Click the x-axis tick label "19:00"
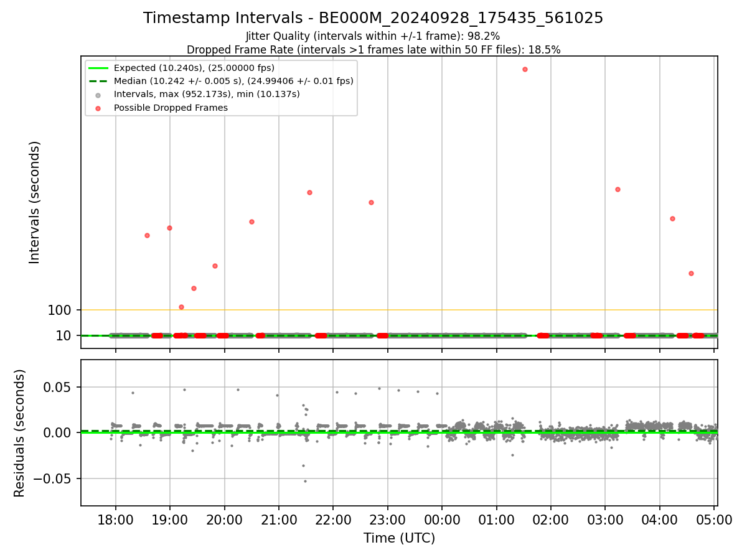 coord(170,519)
